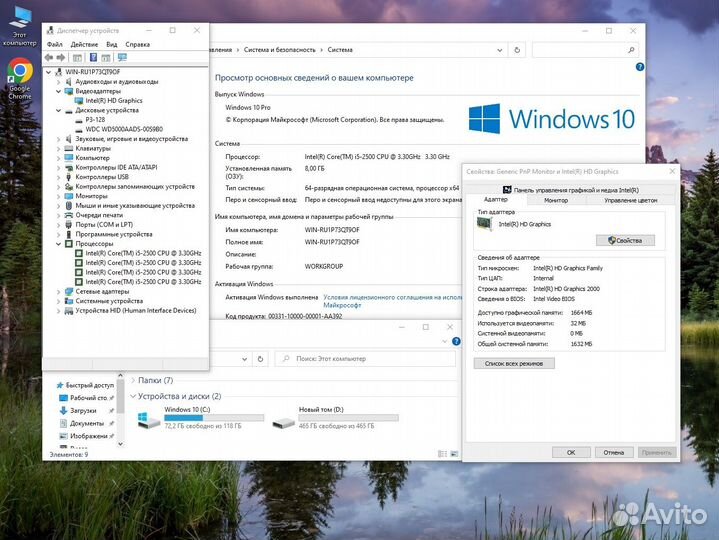
Task: Click the search magnifier in System window
Action: 631,50
